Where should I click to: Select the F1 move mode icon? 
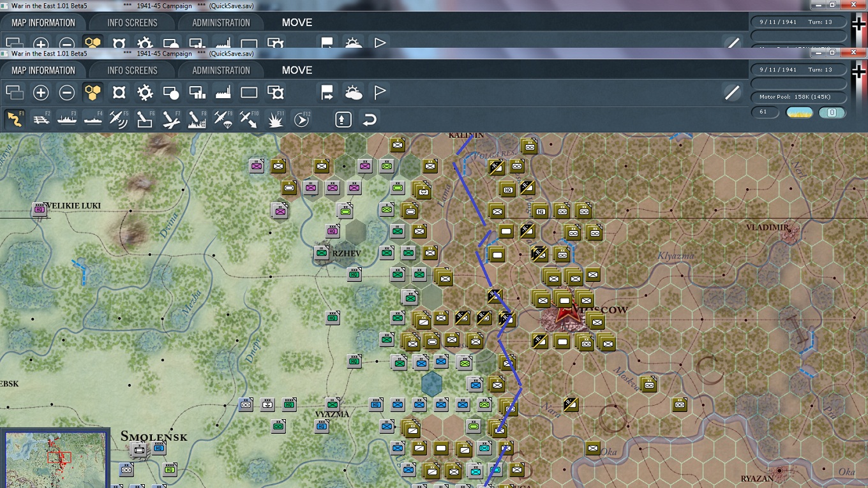point(15,119)
